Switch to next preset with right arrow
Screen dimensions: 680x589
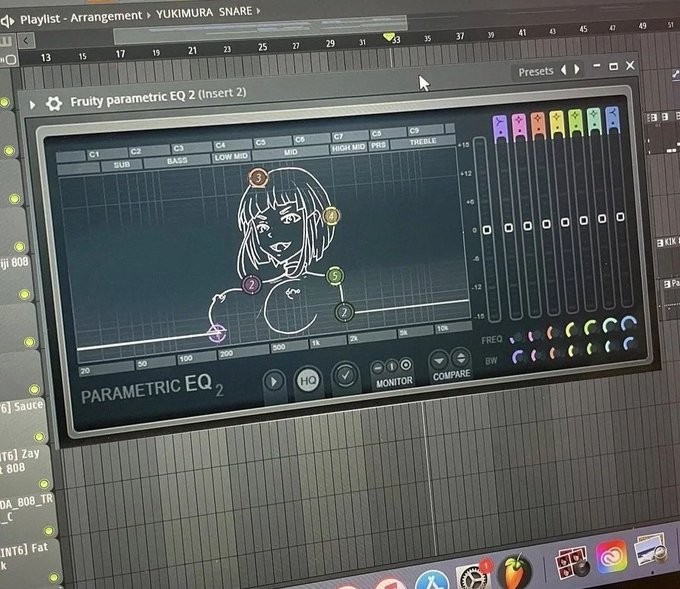[575, 70]
